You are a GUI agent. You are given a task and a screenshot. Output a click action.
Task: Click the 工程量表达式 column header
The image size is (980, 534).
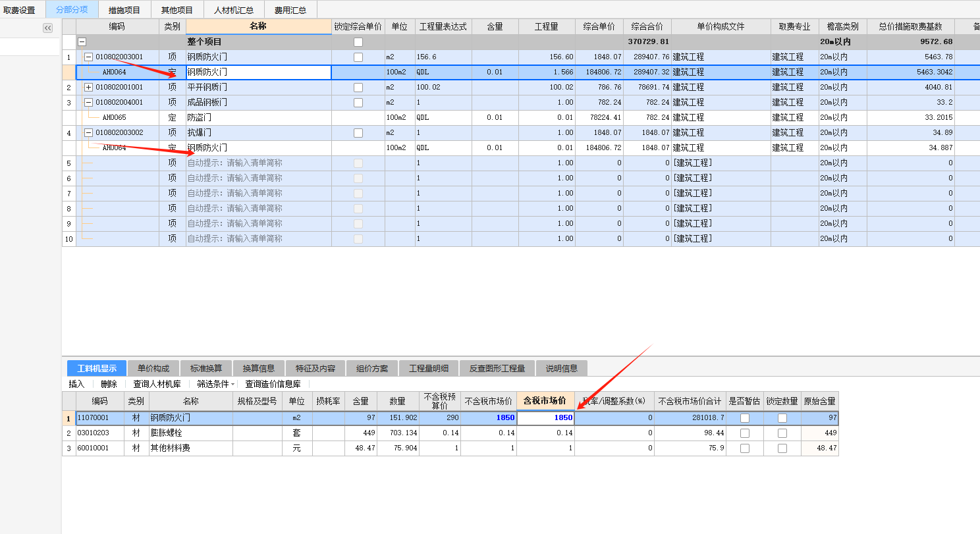click(x=443, y=27)
